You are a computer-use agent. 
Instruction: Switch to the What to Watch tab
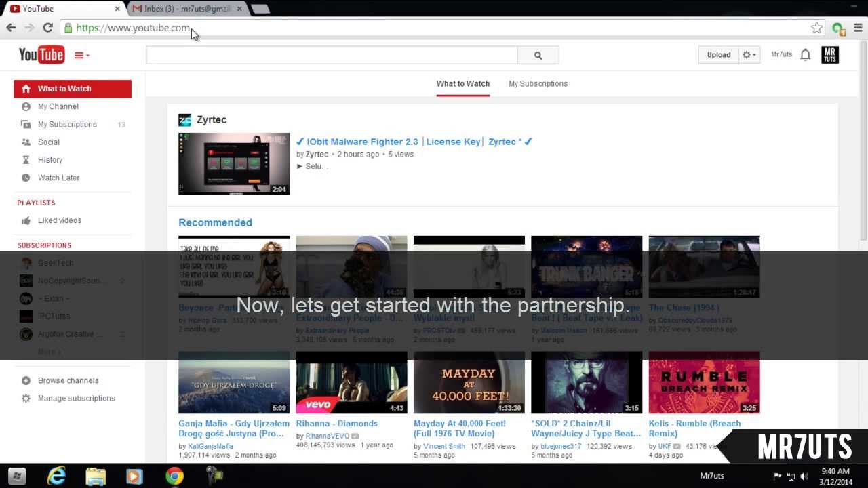tap(463, 84)
